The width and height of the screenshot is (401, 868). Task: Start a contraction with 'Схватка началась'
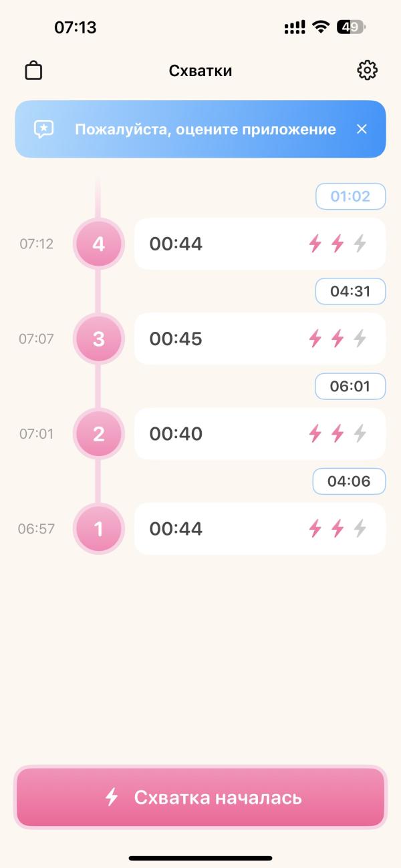click(200, 797)
